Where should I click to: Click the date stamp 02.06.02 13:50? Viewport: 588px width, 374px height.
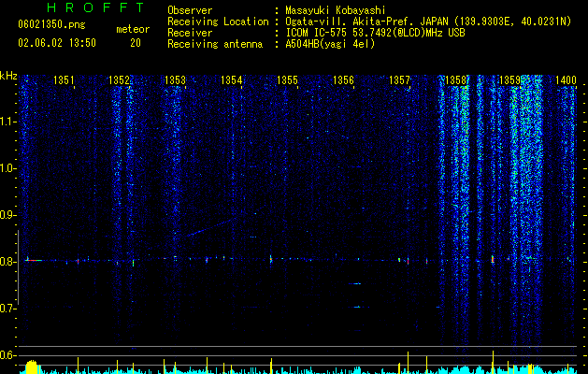click(57, 43)
